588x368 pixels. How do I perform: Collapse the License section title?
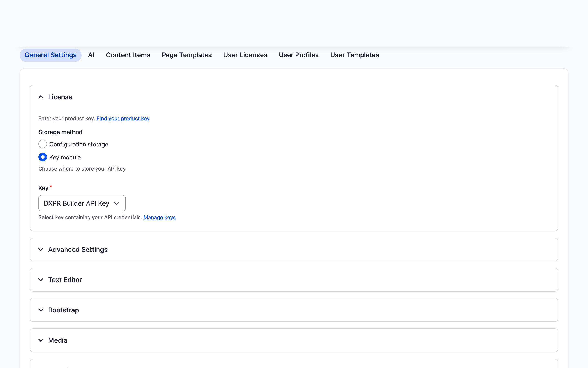point(60,97)
